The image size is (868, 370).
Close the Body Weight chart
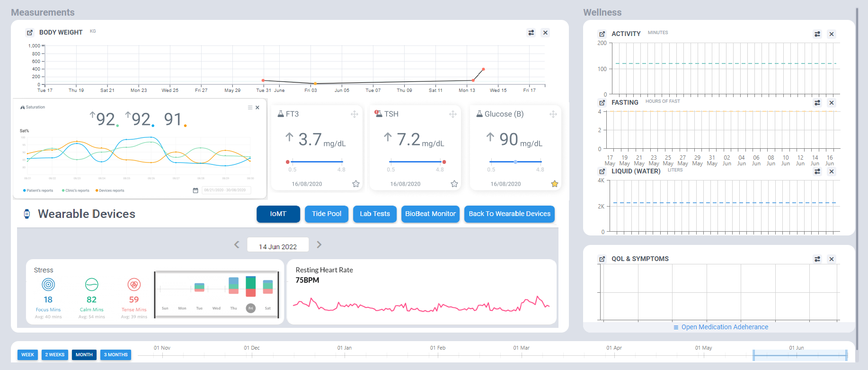(x=545, y=33)
